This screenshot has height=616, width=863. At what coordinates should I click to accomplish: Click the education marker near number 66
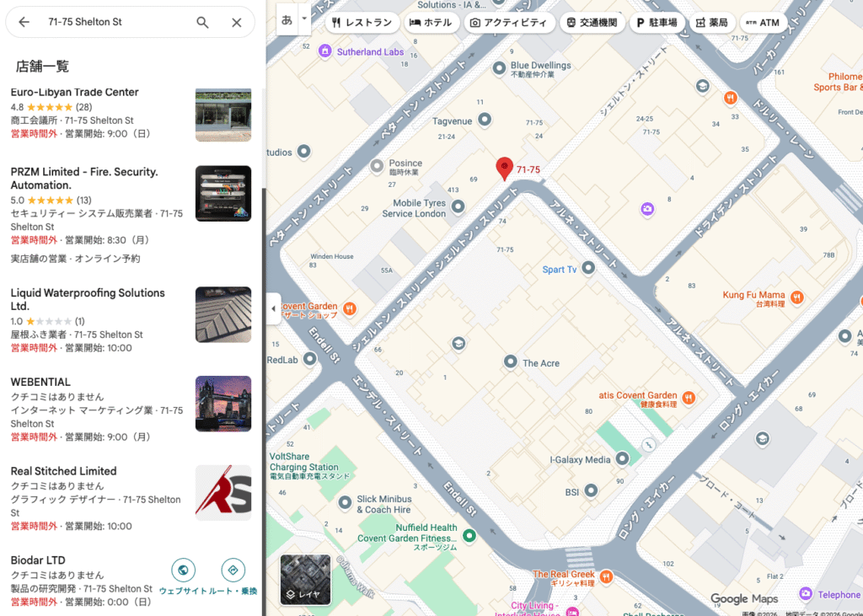(x=458, y=344)
